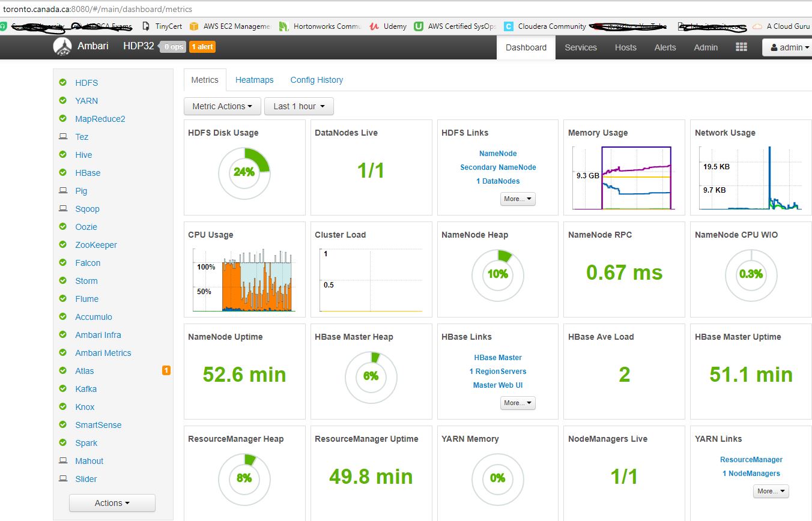Screen dimensions: 812x521
Task: Click the Ambari logo in the top bar
Action: (x=64, y=46)
